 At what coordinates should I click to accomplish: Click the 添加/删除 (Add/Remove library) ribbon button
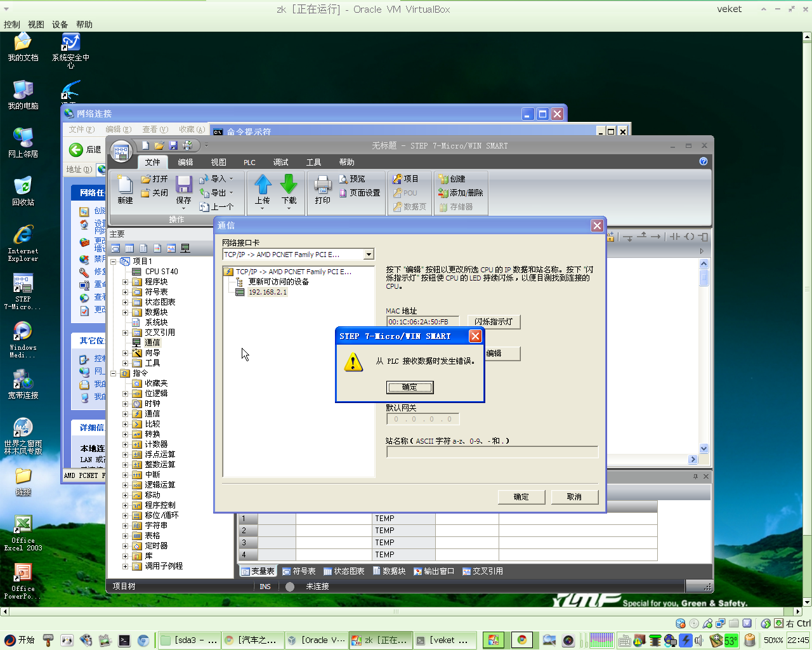point(461,193)
